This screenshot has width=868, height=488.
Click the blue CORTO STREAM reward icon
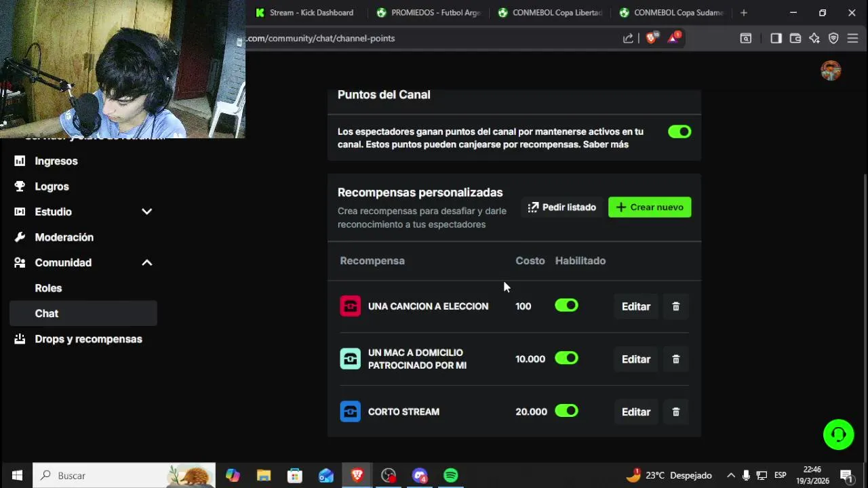click(351, 411)
